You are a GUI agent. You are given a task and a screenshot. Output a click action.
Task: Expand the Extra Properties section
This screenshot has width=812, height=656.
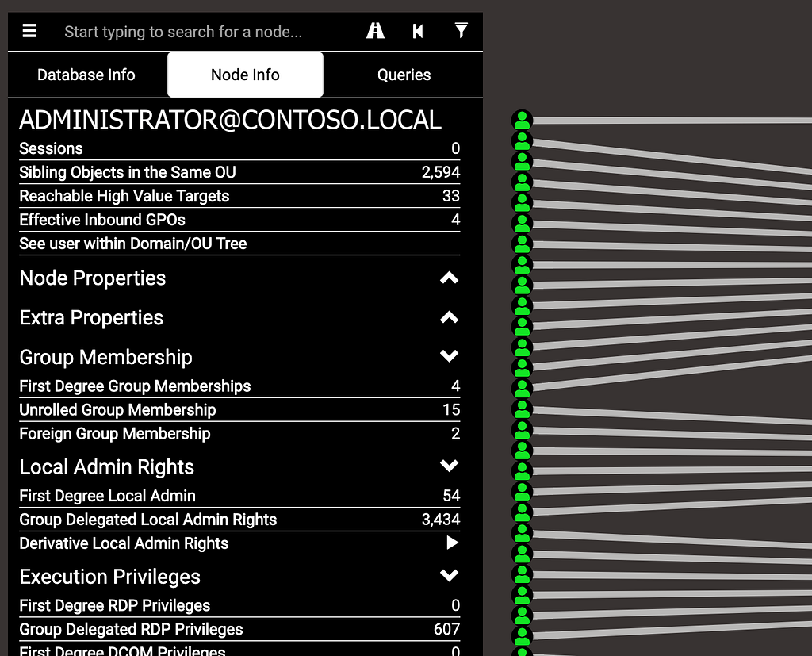pyautogui.click(x=449, y=317)
